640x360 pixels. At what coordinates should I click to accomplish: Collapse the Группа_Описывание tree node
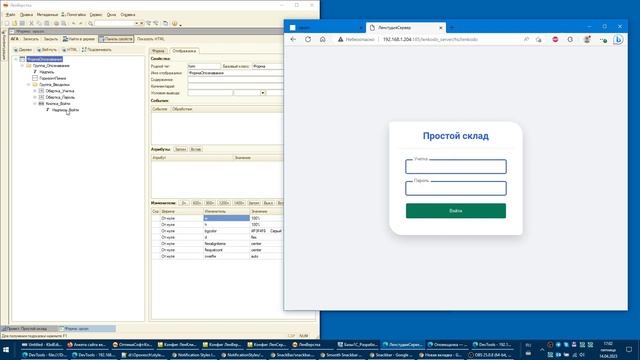click(x=22, y=66)
